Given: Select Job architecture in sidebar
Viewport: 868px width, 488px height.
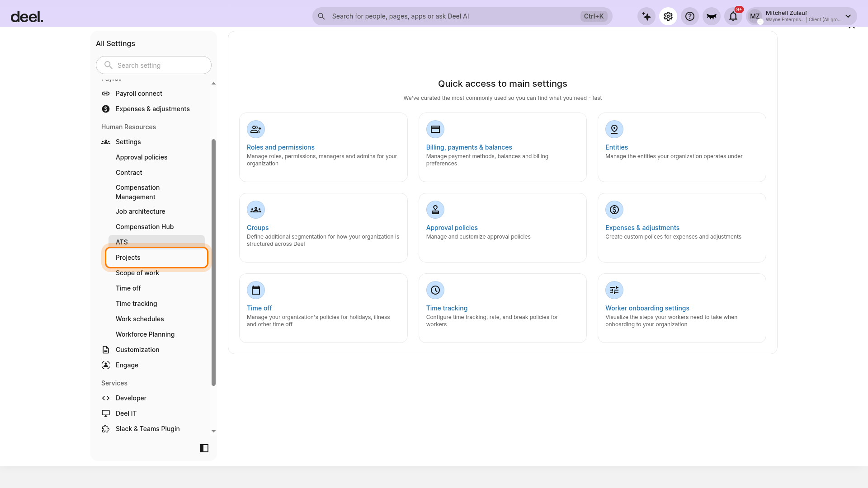Looking at the screenshot, I should (x=141, y=211).
